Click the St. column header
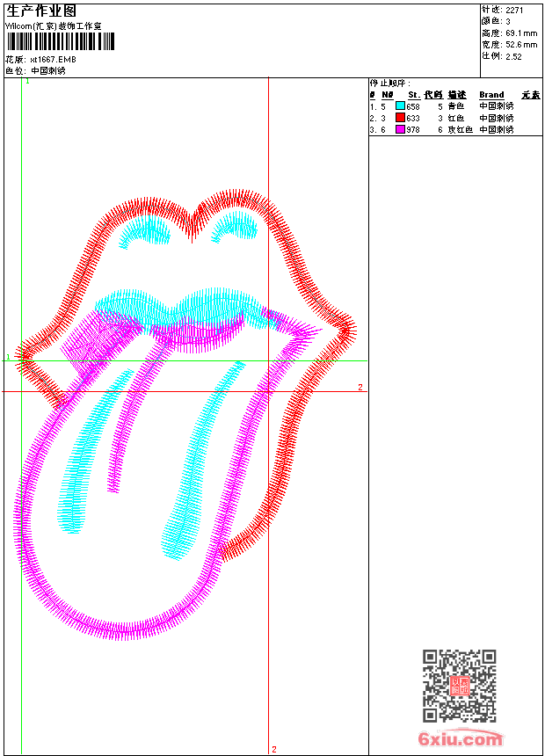This screenshot has height=756, width=545. [414, 95]
